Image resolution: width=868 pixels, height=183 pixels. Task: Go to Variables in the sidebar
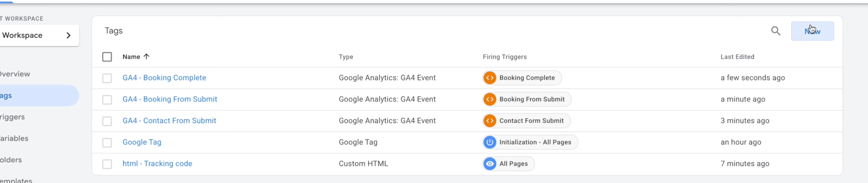tap(14, 139)
